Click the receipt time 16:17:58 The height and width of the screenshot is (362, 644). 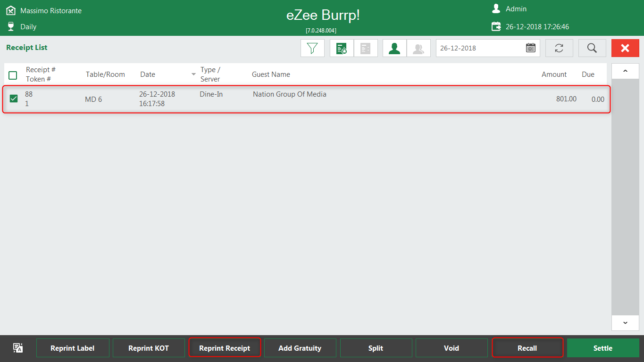click(x=152, y=104)
